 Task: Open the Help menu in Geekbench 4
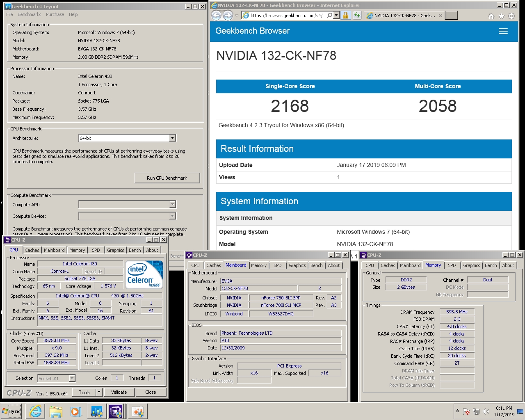pos(73,14)
